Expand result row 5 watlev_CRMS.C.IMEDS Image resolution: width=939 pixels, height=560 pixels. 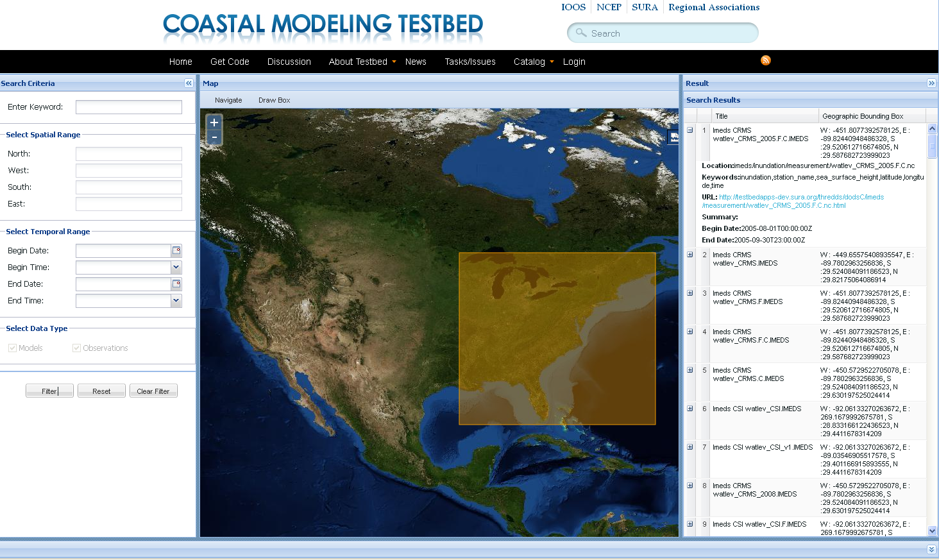pyautogui.click(x=690, y=370)
